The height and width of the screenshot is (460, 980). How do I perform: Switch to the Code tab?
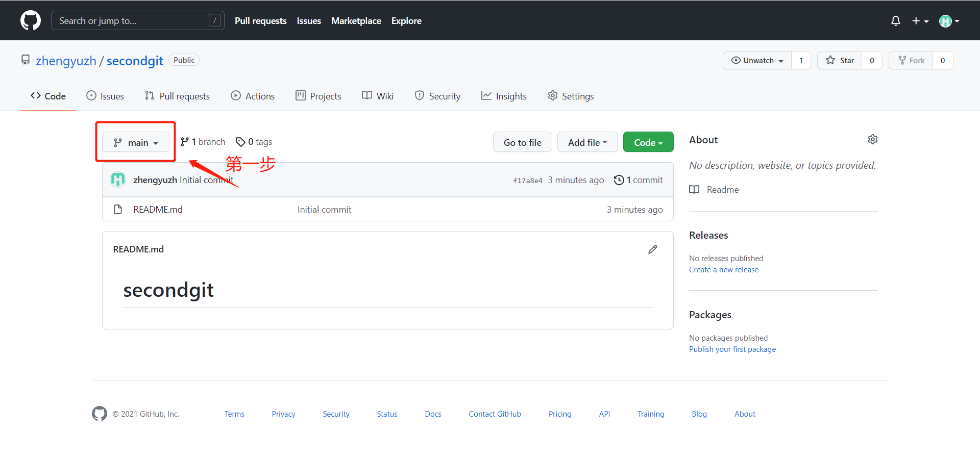[x=48, y=96]
